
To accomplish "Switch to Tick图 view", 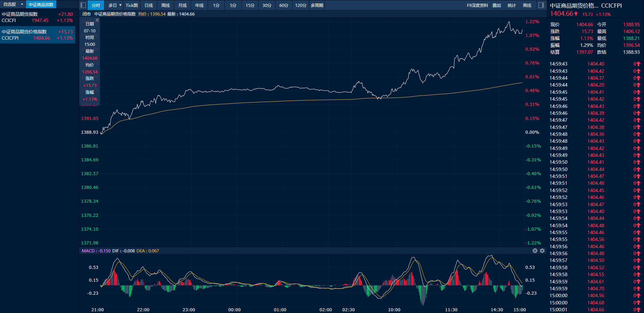I will tap(132, 5).
